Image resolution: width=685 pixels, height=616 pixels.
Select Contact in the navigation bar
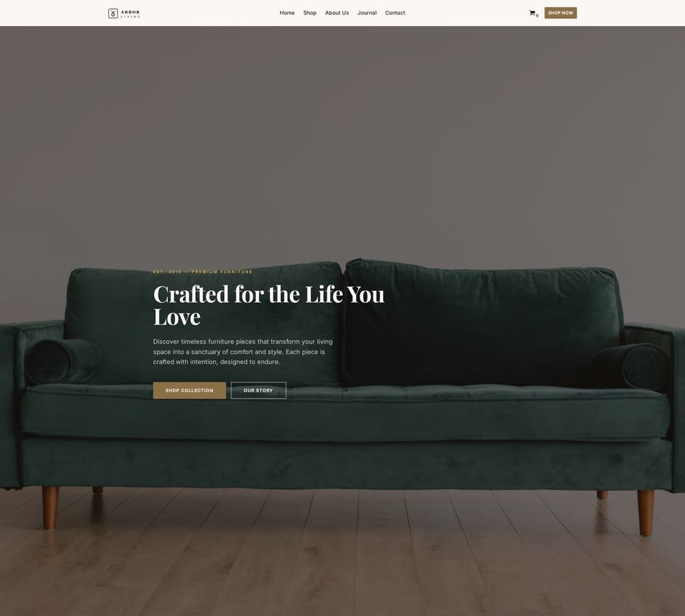[x=395, y=13]
